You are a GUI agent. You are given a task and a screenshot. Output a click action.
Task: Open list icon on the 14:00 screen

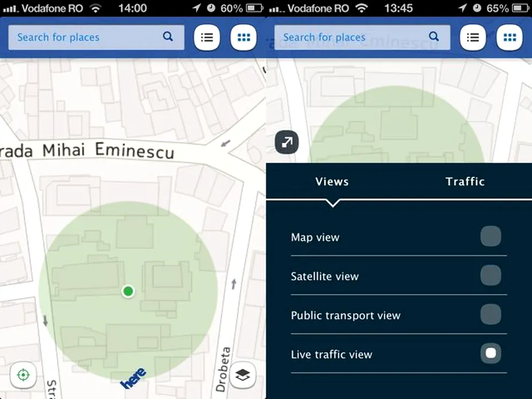[x=206, y=38]
